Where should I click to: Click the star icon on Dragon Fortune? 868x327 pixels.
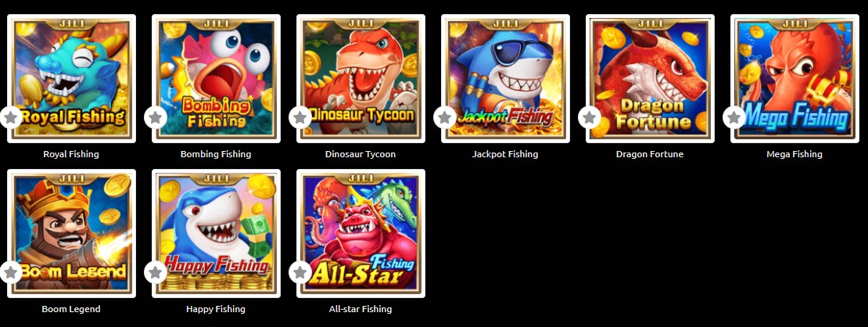[x=590, y=117]
